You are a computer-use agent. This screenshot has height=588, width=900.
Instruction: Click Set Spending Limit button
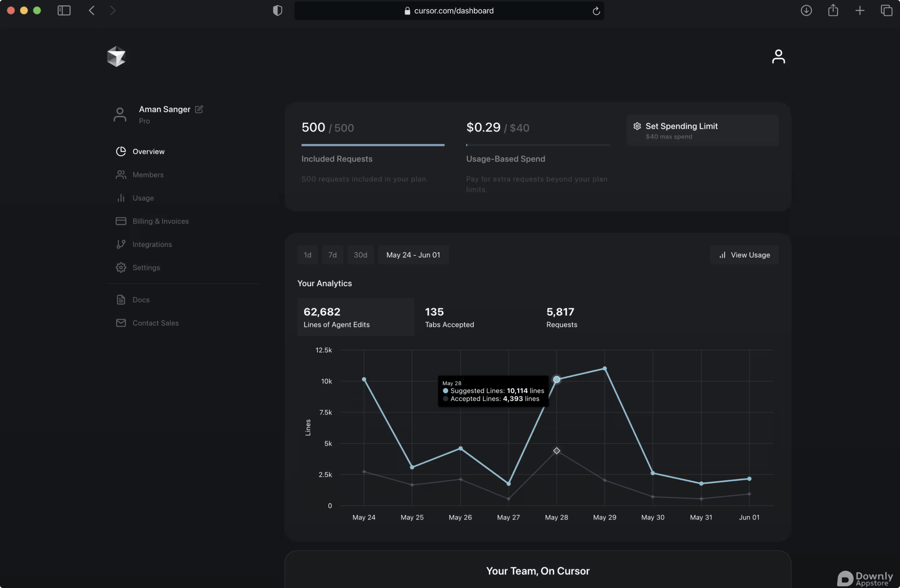coord(702,131)
